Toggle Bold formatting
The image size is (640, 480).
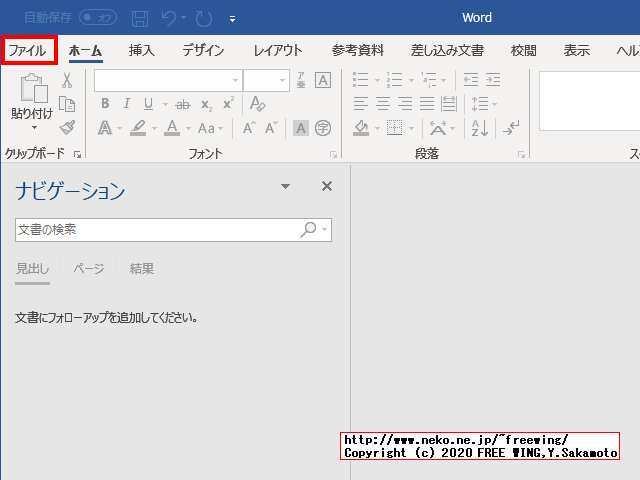pos(105,104)
